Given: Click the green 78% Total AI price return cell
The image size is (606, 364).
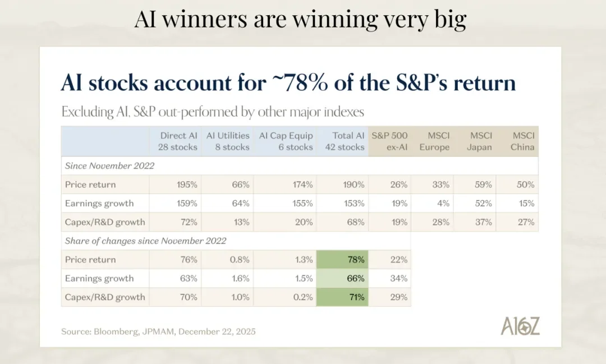Looking at the screenshot, I should pos(342,260).
